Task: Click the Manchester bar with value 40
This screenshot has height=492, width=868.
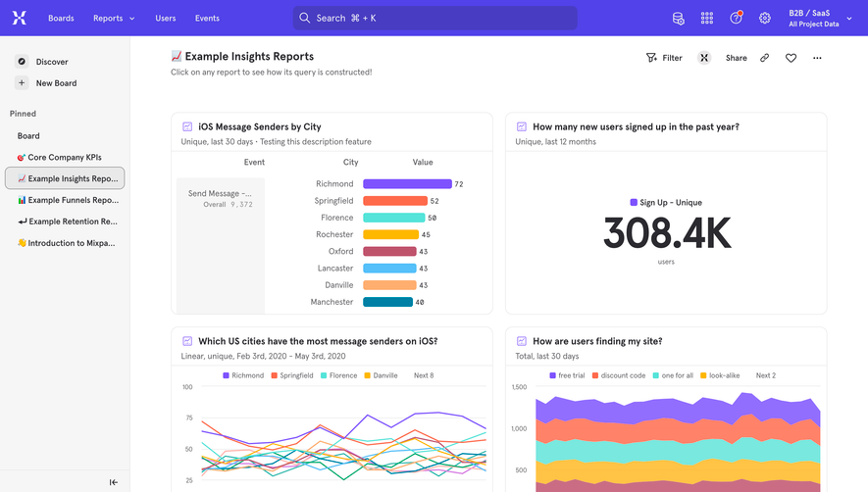Action: tap(388, 302)
